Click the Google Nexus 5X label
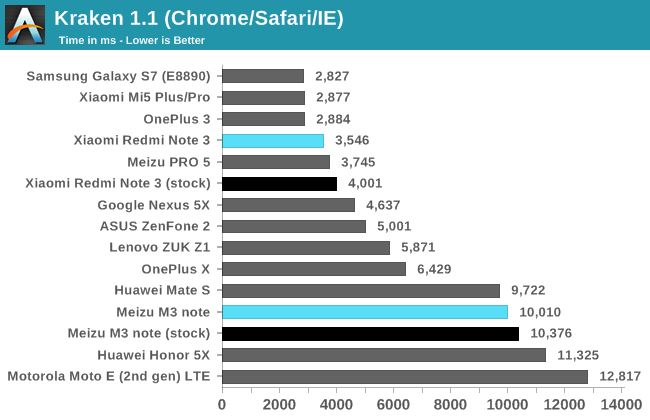This screenshot has width=650, height=420. click(x=154, y=205)
